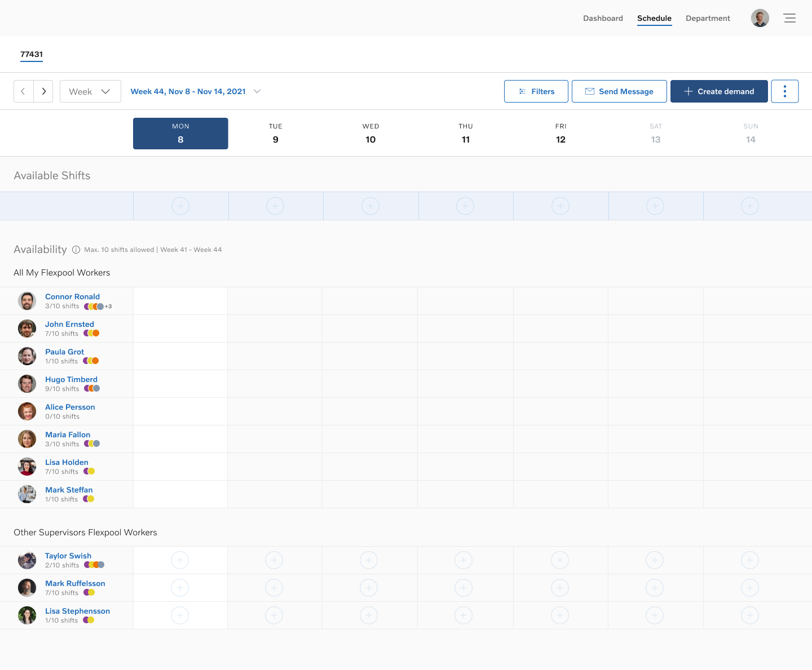The image size is (812, 670).
Task: Click the Create demand button
Action: [x=719, y=91]
